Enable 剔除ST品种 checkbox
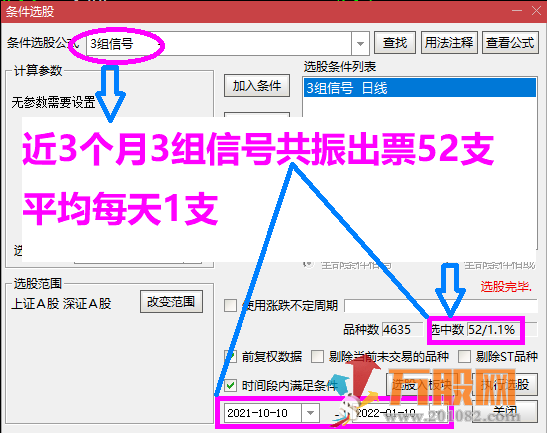547x433 pixels. 464,357
